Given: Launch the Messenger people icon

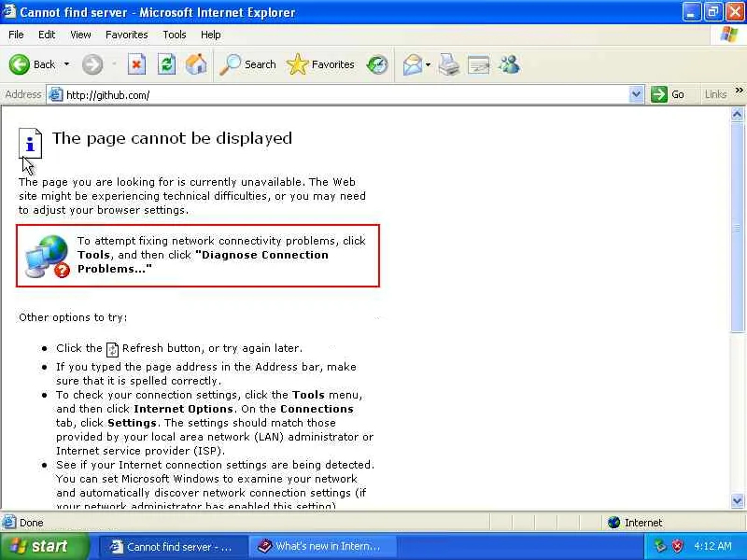Looking at the screenshot, I should click(x=509, y=64).
